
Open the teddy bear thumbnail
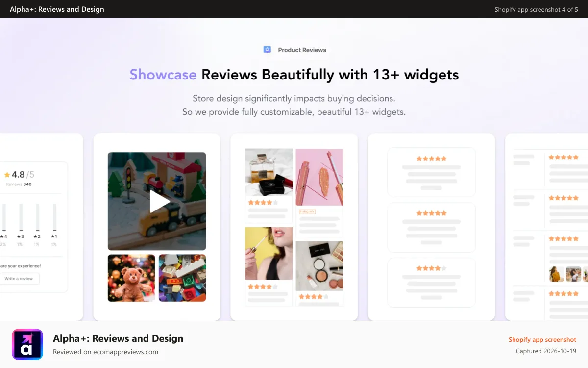(131, 278)
